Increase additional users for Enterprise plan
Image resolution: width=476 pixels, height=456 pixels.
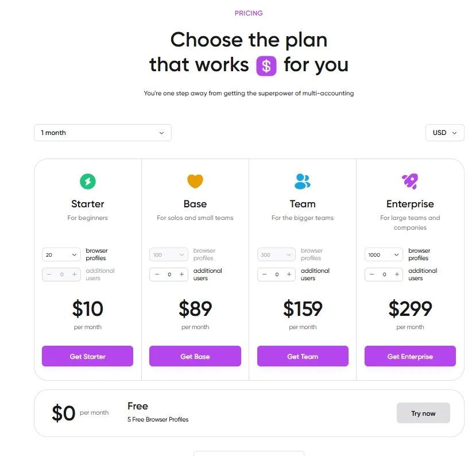tap(397, 275)
